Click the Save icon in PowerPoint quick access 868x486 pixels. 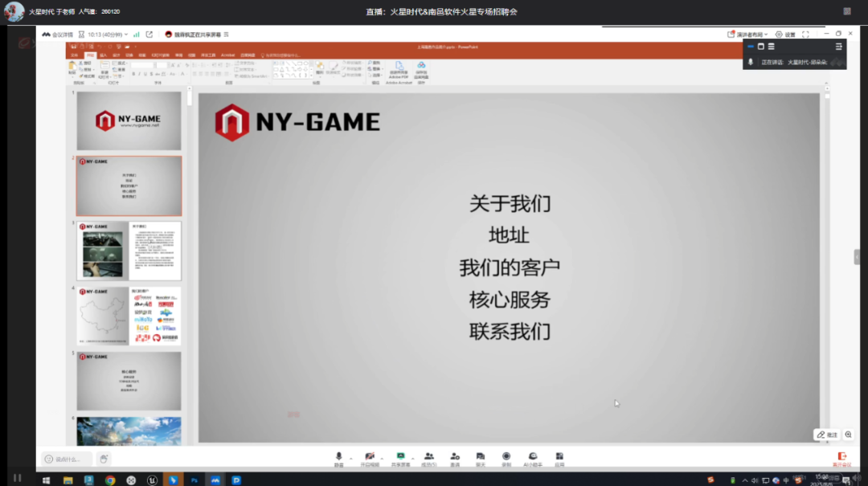tap(74, 47)
